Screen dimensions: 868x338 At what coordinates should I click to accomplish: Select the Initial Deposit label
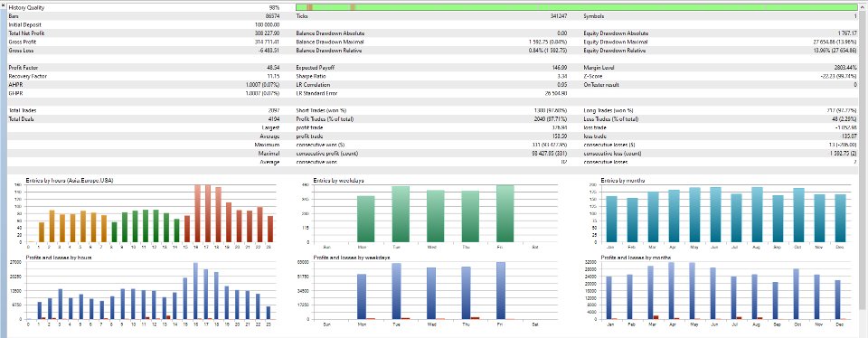[25, 25]
